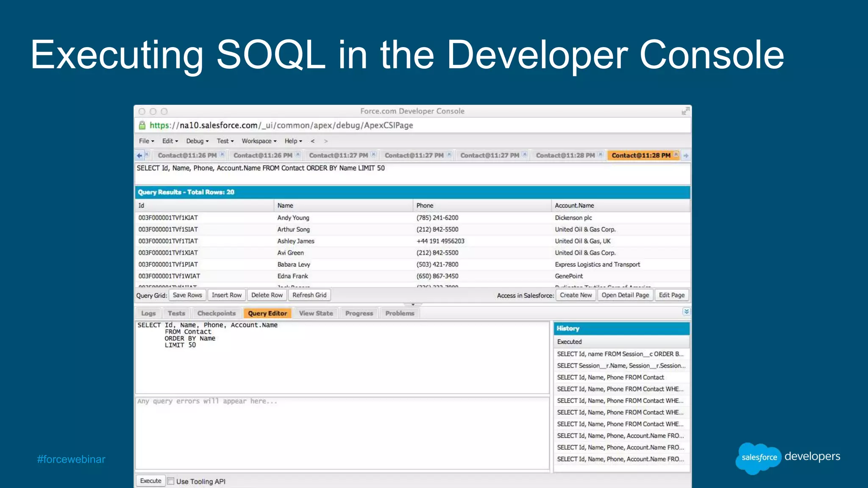Select the Query Editor tab

(x=267, y=313)
